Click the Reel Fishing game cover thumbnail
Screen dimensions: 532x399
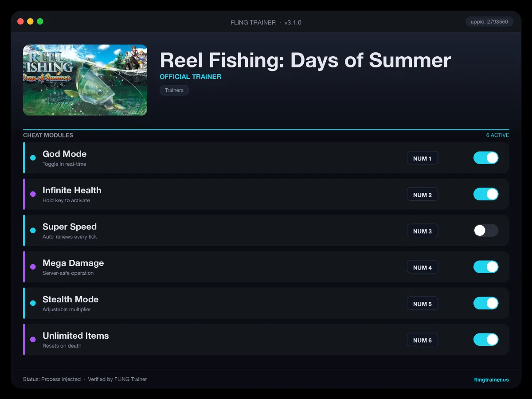point(85,80)
